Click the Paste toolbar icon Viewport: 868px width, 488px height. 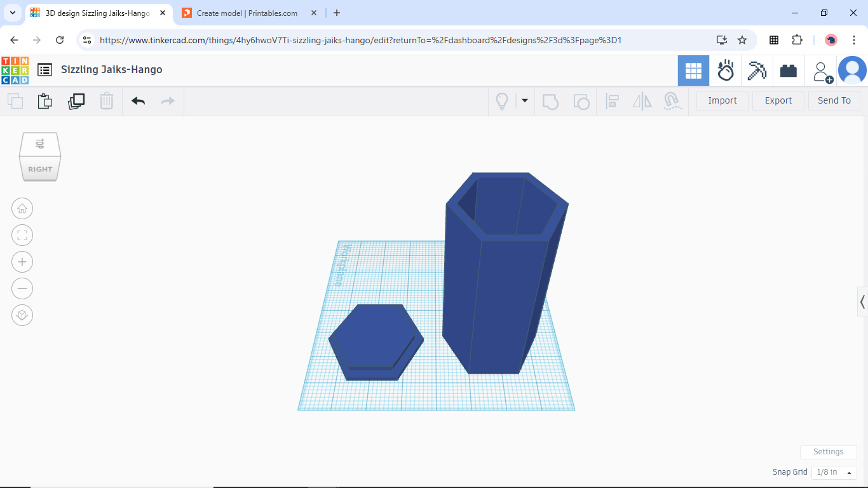tap(44, 101)
